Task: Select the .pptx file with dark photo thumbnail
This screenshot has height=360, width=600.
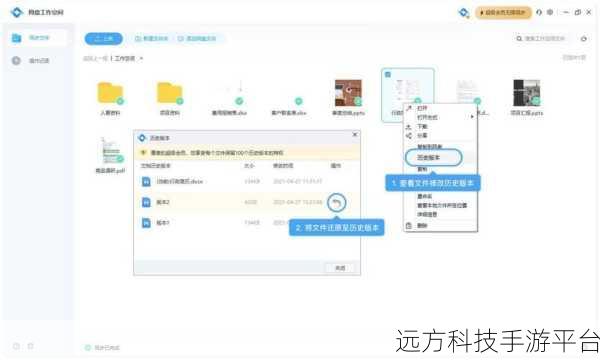Action: click(x=527, y=98)
